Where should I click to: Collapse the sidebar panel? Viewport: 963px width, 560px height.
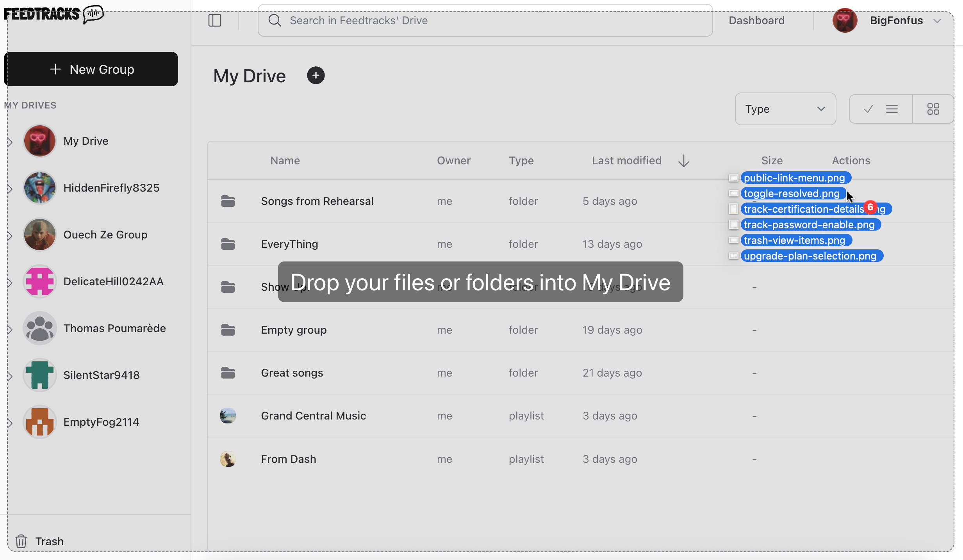pyautogui.click(x=216, y=20)
